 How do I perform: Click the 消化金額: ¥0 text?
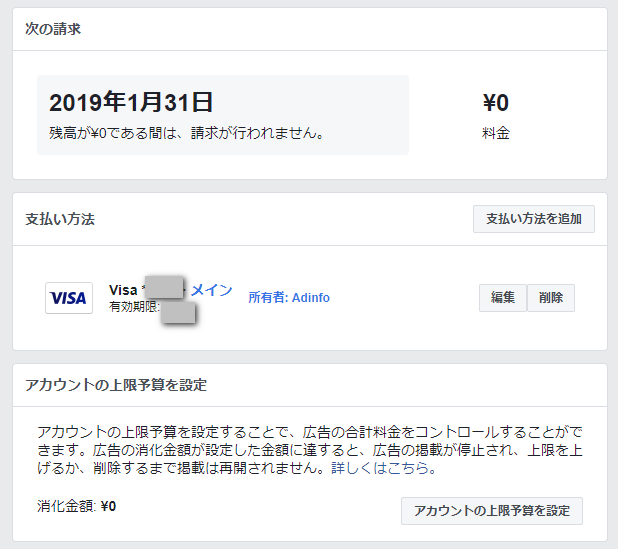point(76,506)
